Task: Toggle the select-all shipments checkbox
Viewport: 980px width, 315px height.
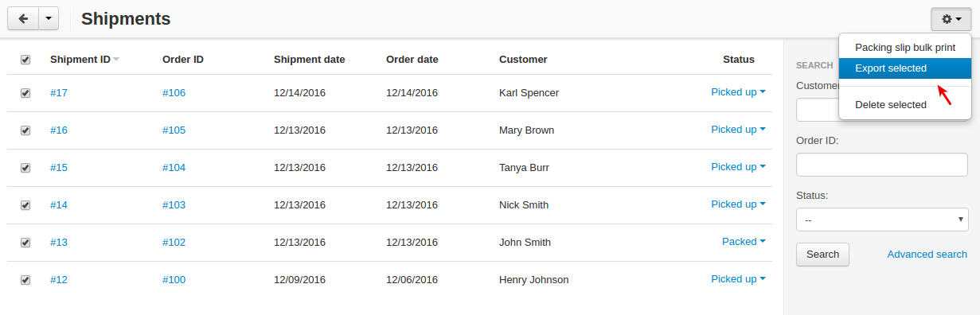Action: [25, 60]
